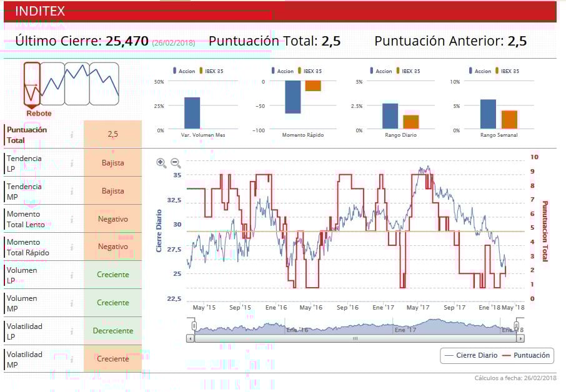Click the Bajista value for Tendencia LP

[112, 163]
